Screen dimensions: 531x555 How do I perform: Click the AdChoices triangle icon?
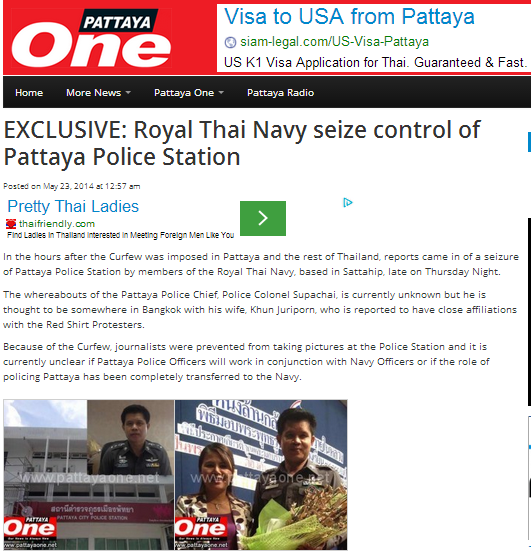pos(348,203)
